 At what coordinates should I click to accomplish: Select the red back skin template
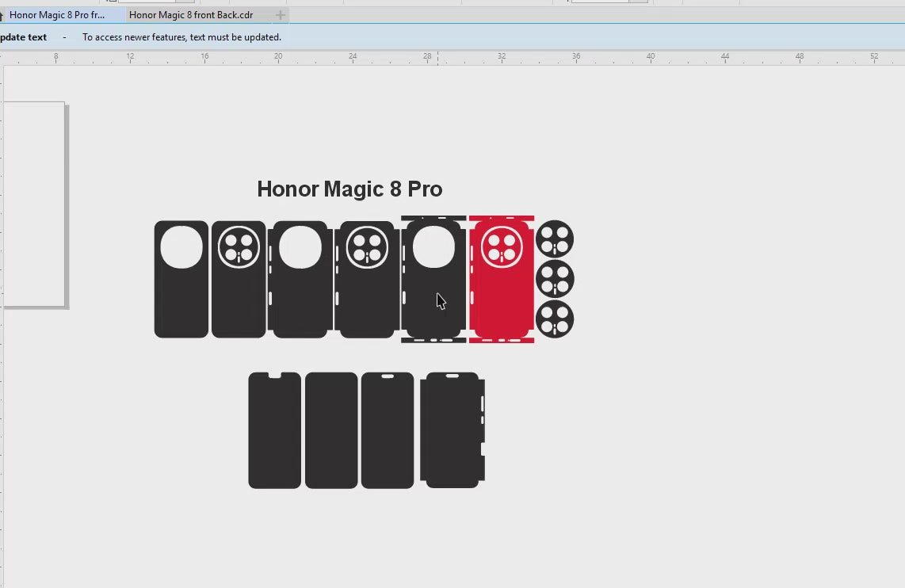[501, 301]
